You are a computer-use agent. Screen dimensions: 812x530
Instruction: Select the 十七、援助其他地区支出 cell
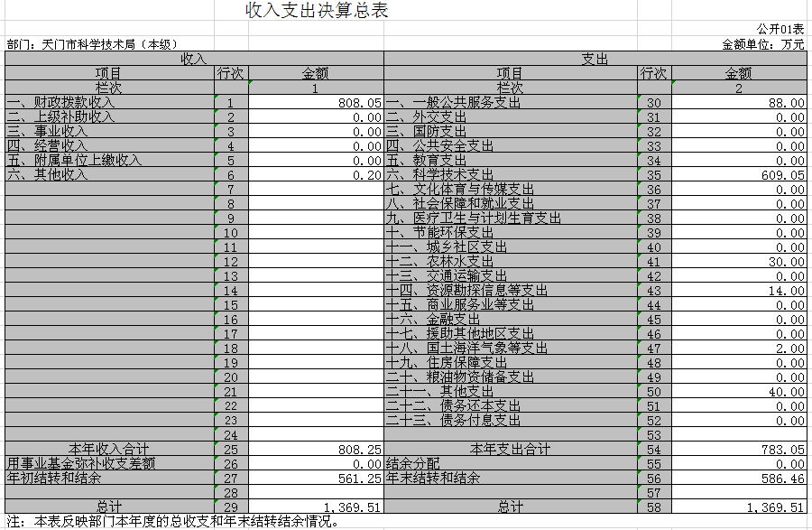pyautogui.click(x=511, y=334)
